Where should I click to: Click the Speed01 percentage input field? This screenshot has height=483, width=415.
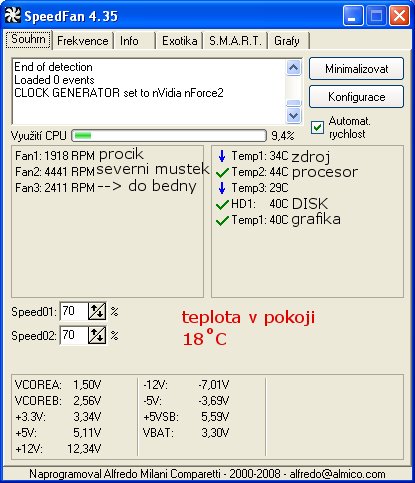pos(74,311)
